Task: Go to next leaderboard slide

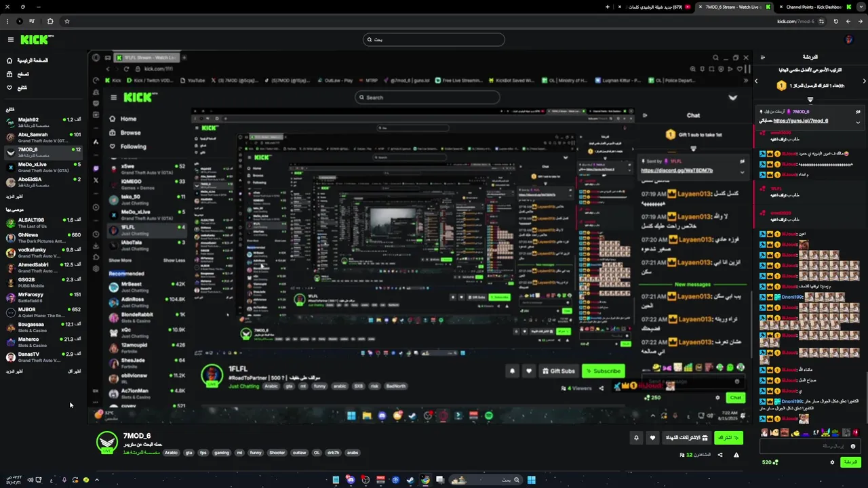Action: pos(864,81)
